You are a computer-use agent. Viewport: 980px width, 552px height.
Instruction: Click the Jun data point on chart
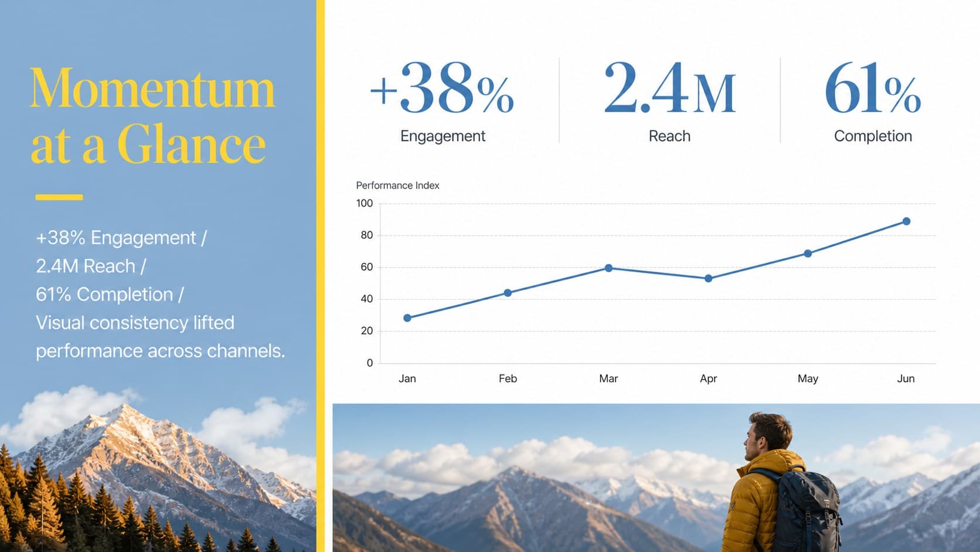[906, 221]
